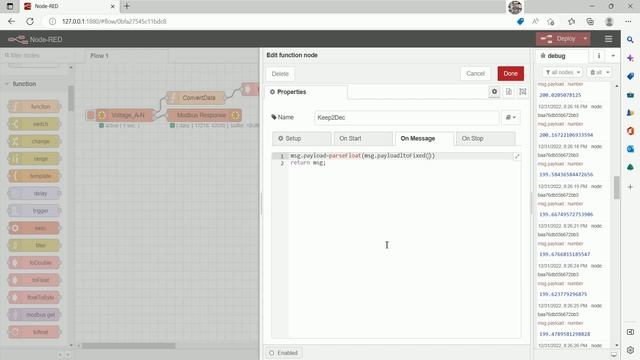Open the Edge sidebar shopping tag icon
Image resolution: width=640 pixels, height=360 pixels.
click(x=630, y=76)
